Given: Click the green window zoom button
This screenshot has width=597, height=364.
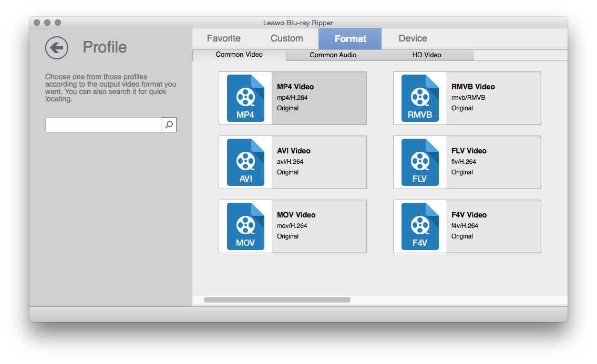Looking at the screenshot, I should (58, 23).
